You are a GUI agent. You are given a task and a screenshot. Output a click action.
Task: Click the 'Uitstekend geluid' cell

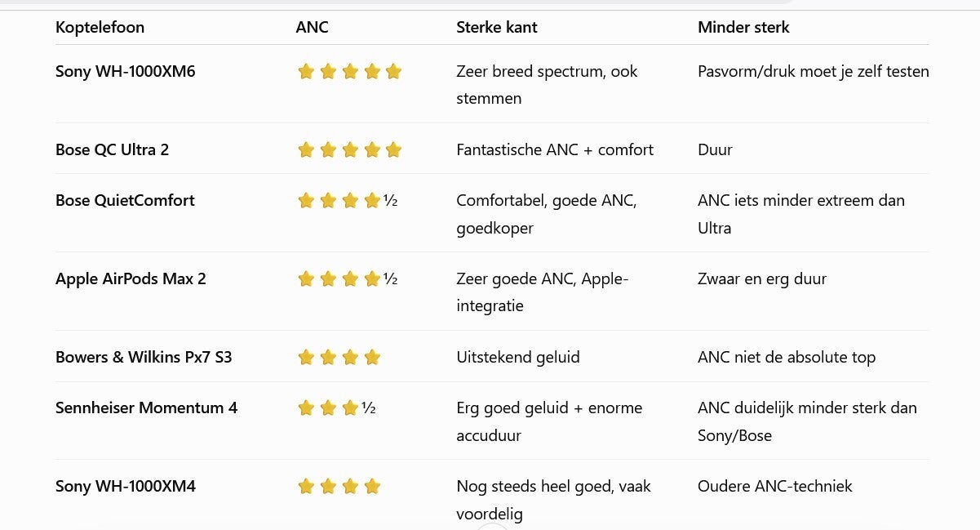tap(518, 358)
